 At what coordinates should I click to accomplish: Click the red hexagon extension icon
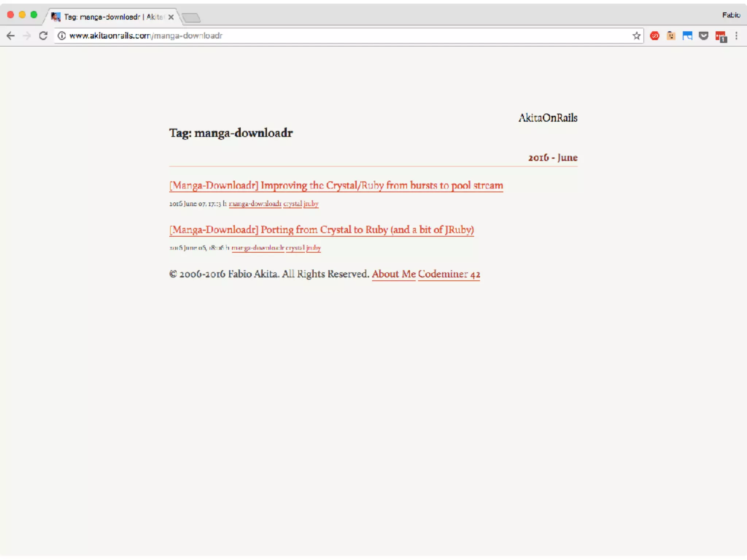(x=655, y=36)
